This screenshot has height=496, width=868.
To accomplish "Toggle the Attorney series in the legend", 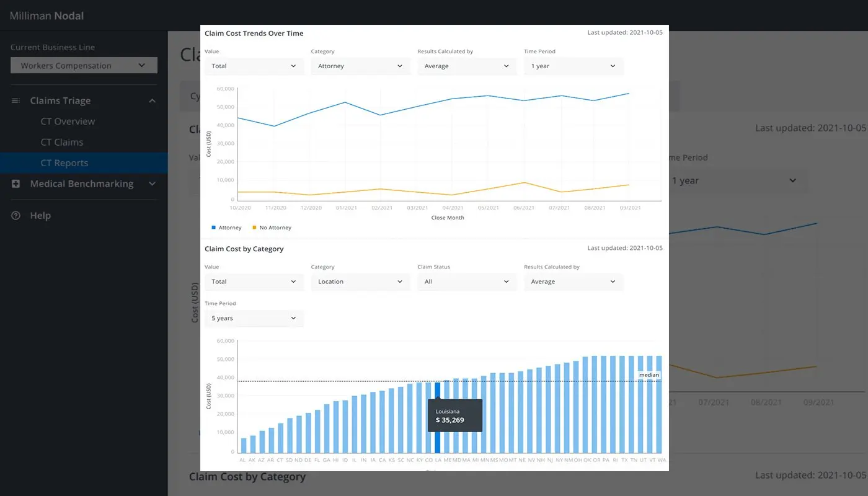I will (x=226, y=227).
